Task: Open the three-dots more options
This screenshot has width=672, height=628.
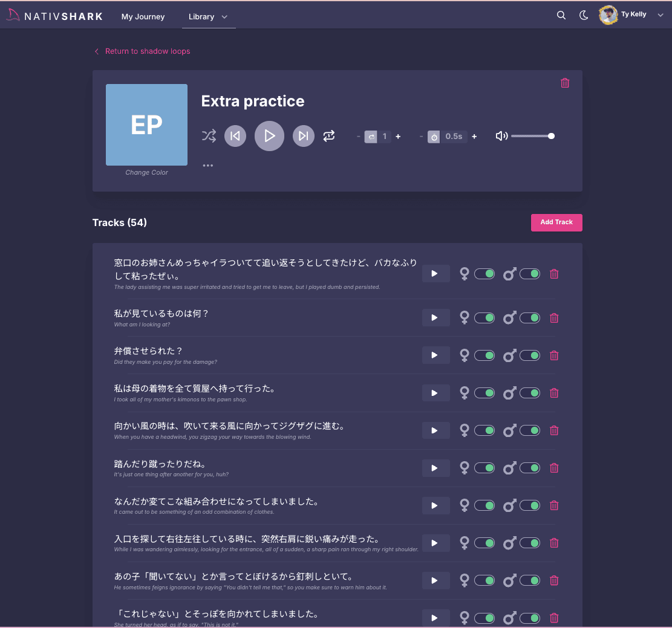Action: [x=208, y=166]
